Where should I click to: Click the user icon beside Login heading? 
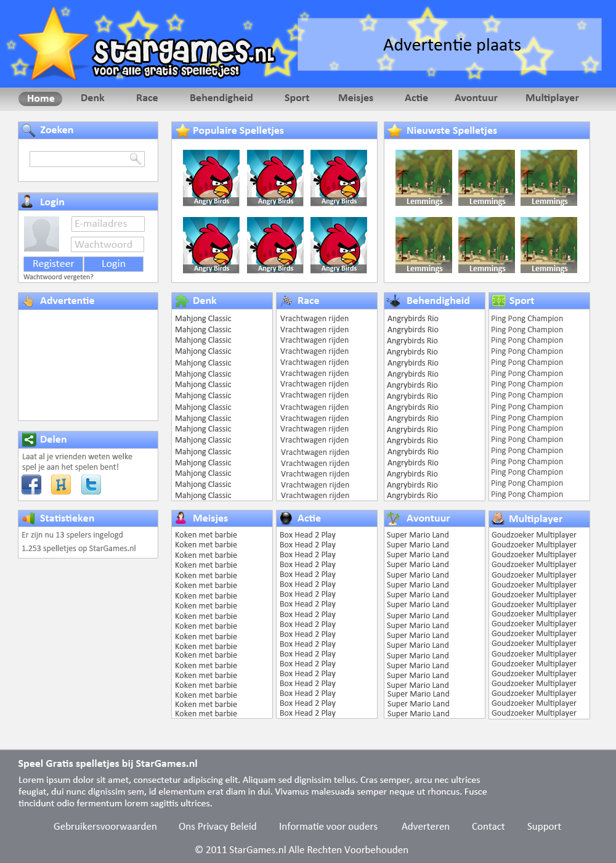[28, 202]
